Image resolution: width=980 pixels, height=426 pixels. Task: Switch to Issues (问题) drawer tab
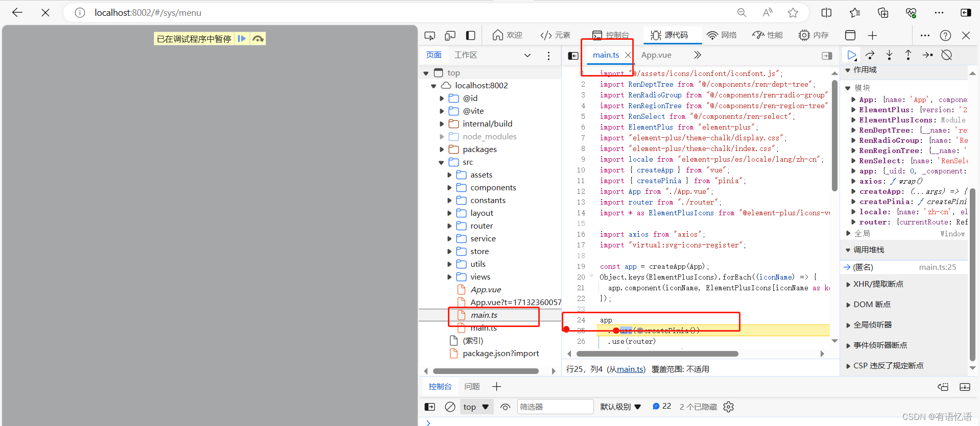click(472, 387)
